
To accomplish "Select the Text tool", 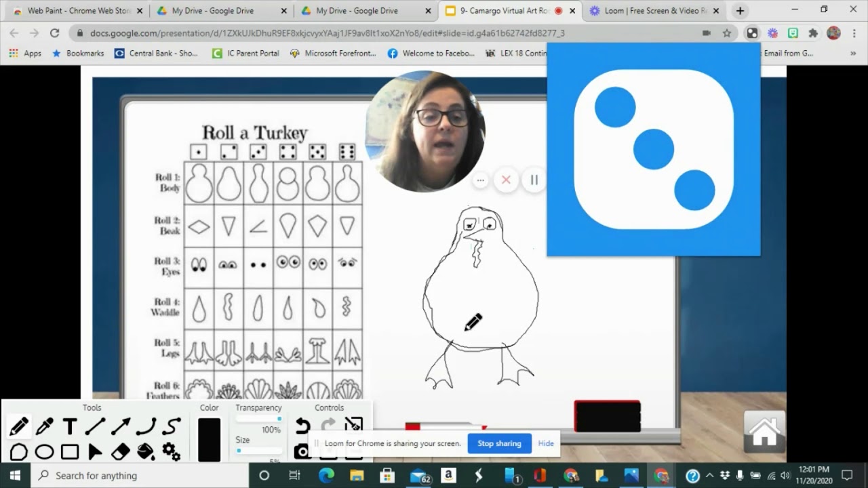I will 70,426.
